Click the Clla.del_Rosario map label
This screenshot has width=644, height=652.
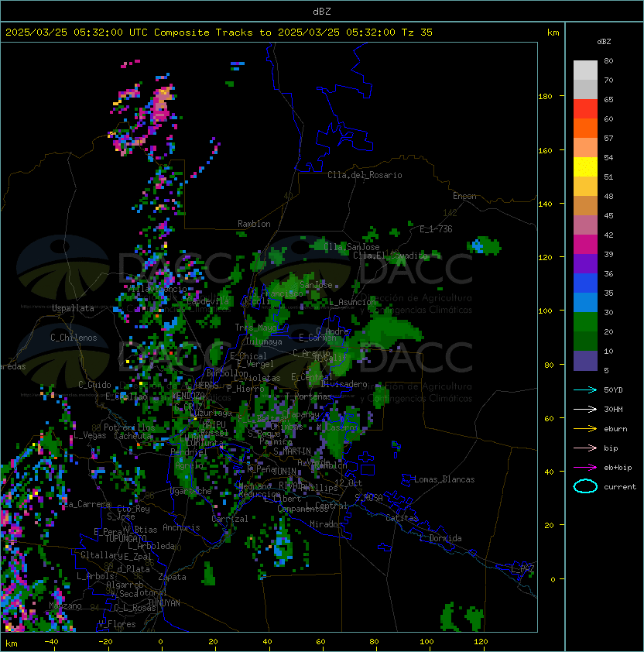coord(365,175)
